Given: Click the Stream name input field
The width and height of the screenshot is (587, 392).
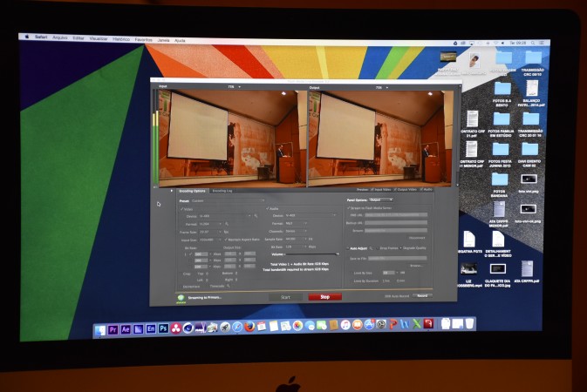Looking at the screenshot, I should [x=396, y=231].
